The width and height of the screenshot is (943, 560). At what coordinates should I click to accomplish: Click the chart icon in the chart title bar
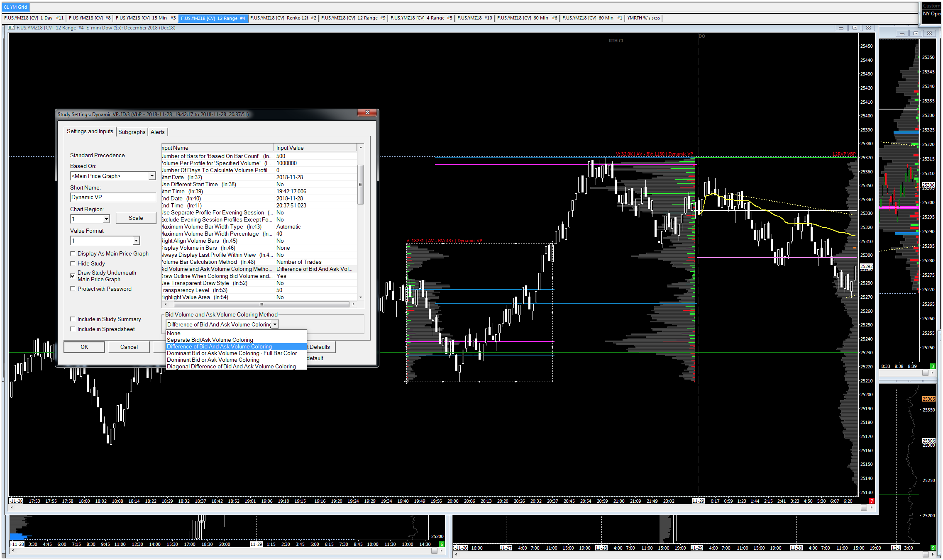(x=11, y=28)
